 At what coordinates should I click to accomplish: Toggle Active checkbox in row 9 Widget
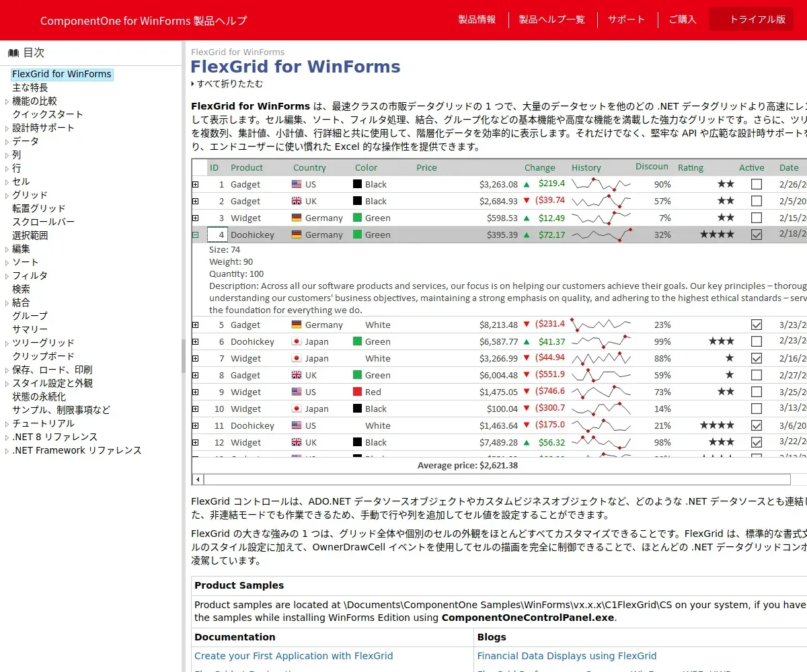pyautogui.click(x=757, y=392)
